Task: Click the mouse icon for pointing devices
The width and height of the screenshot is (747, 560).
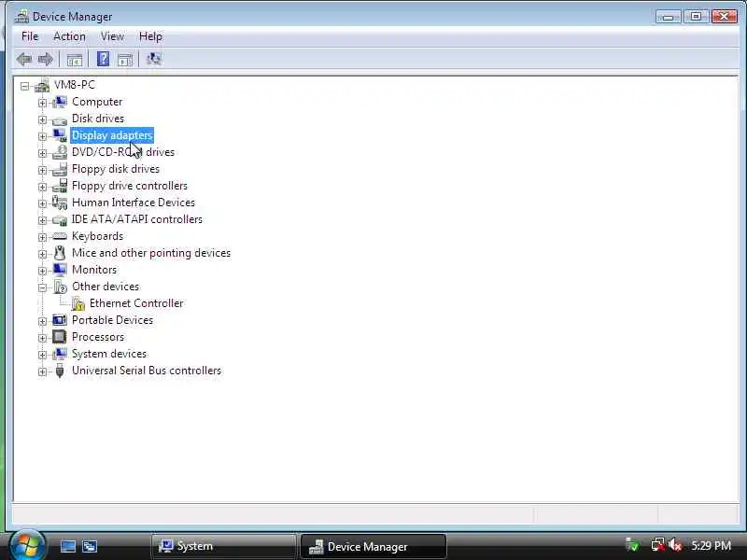Action: [60, 253]
